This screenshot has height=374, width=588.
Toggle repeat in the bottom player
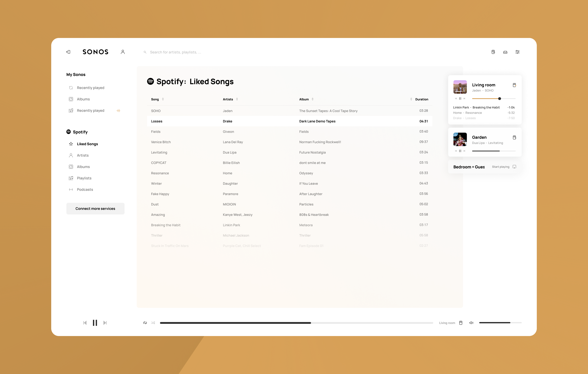pos(145,323)
